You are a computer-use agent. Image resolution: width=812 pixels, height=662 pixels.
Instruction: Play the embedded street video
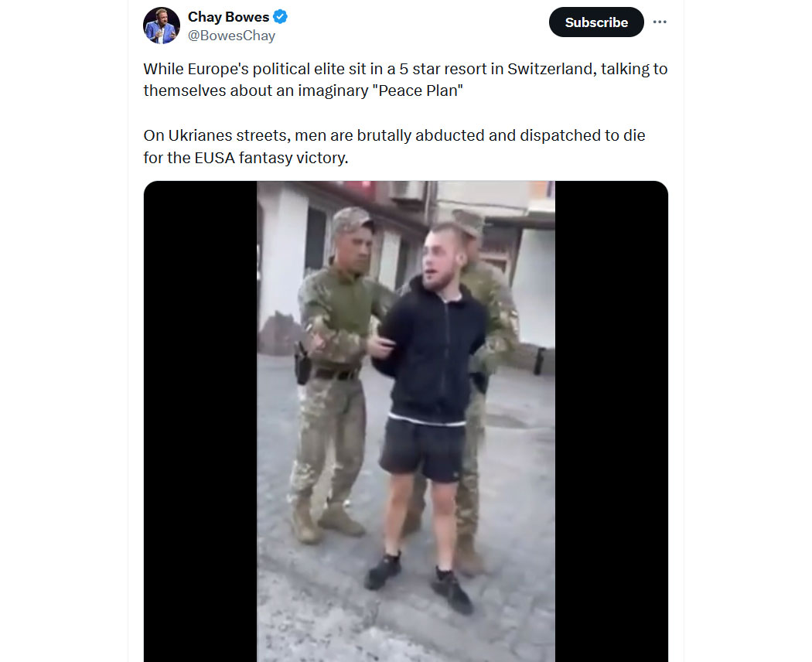(406, 421)
